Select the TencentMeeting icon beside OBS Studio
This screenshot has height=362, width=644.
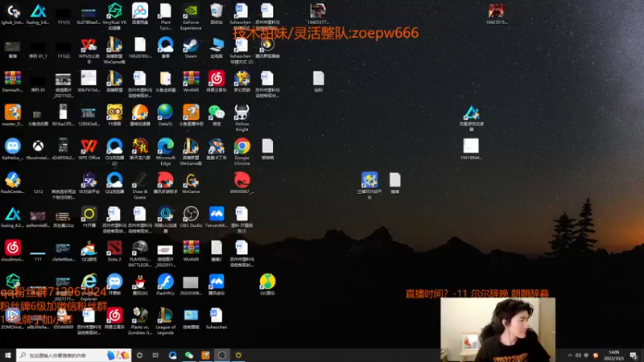pos(217,217)
